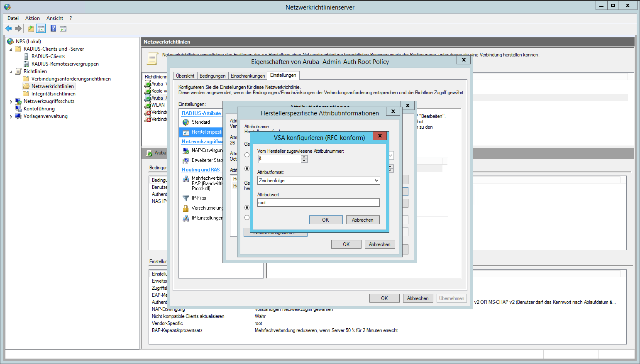Click the up-one-level folder toolbar icon
Image resolution: width=640 pixels, height=364 pixels.
pyautogui.click(x=31, y=29)
